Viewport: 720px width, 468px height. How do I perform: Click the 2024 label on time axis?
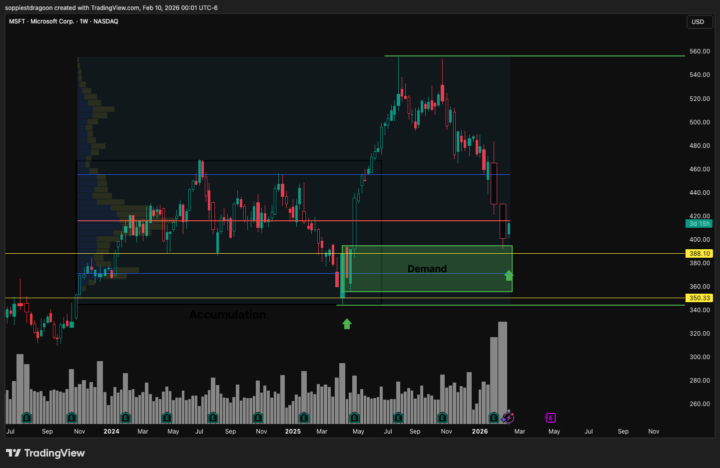111,431
